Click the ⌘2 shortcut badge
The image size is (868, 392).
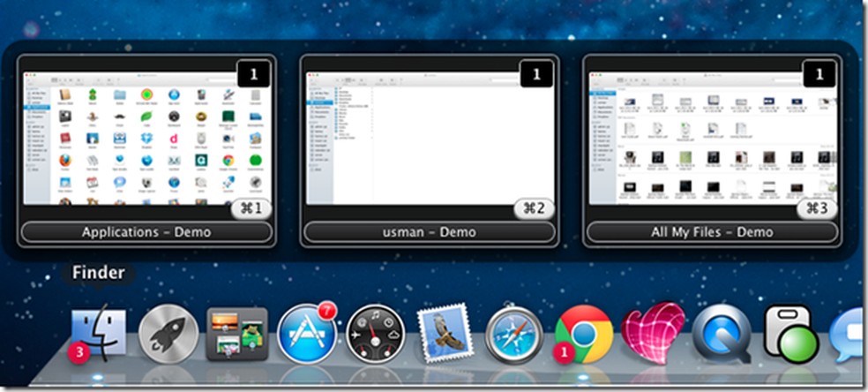(x=535, y=209)
